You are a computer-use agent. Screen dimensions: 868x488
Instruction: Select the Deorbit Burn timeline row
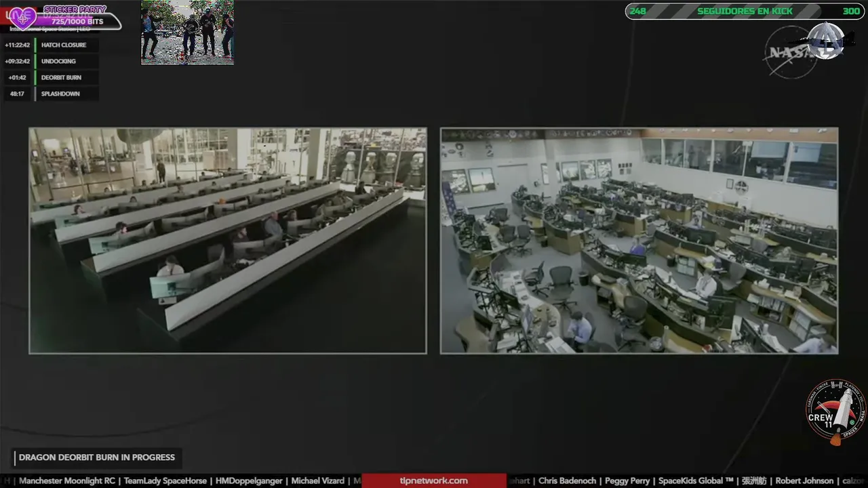(51, 77)
